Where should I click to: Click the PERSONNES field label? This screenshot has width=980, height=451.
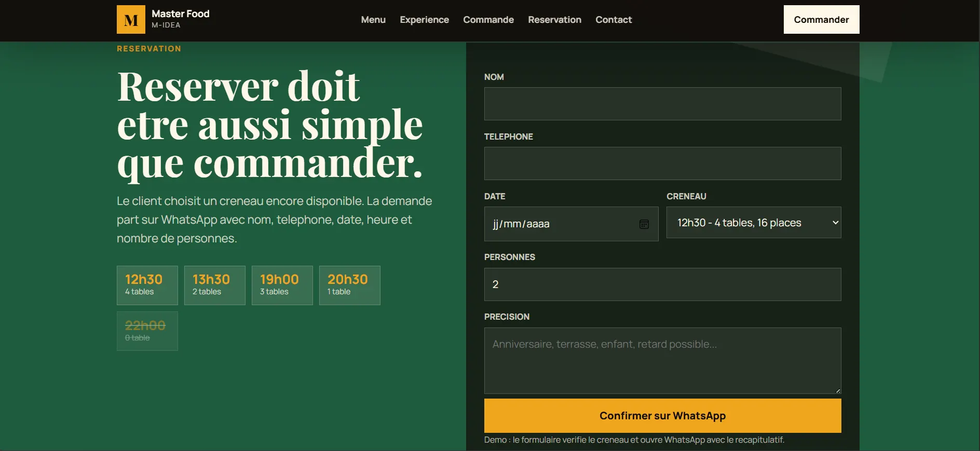(x=510, y=257)
